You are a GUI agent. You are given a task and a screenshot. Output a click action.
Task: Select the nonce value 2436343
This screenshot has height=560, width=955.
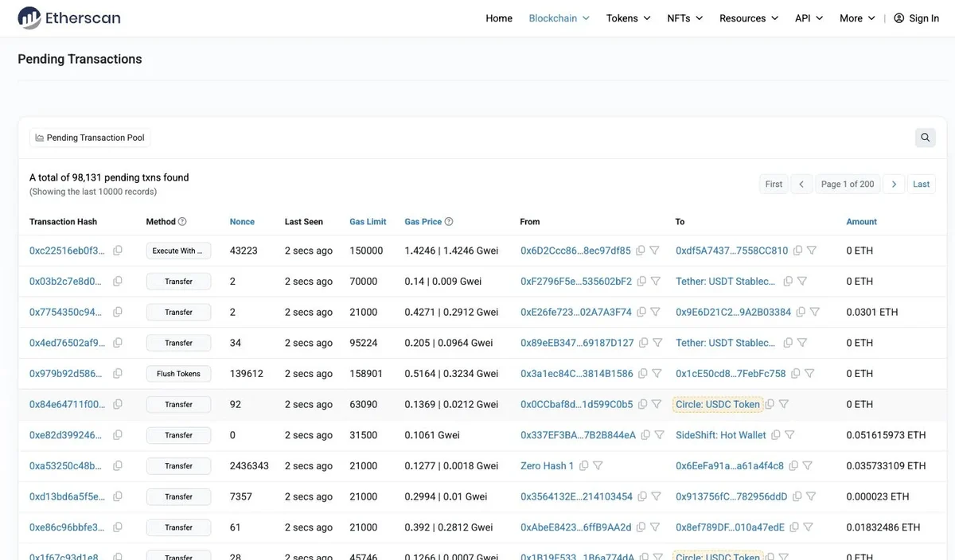pyautogui.click(x=249, y=466)
